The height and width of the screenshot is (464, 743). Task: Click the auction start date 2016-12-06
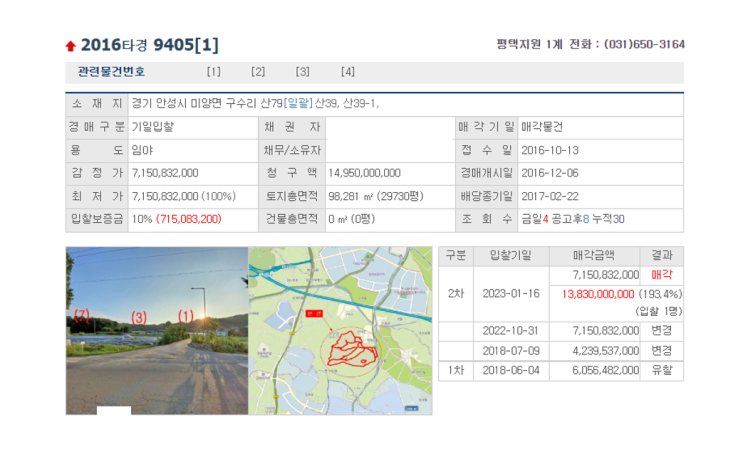[550, 173]
